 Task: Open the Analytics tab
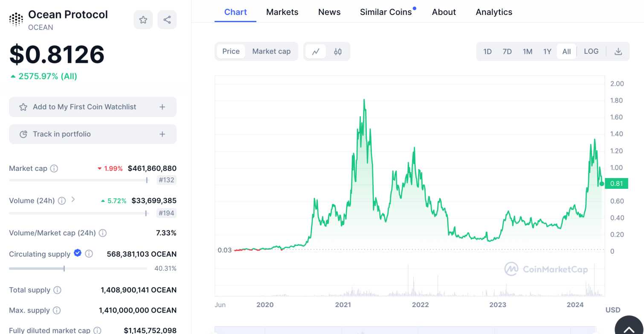(x=494, y=12)
